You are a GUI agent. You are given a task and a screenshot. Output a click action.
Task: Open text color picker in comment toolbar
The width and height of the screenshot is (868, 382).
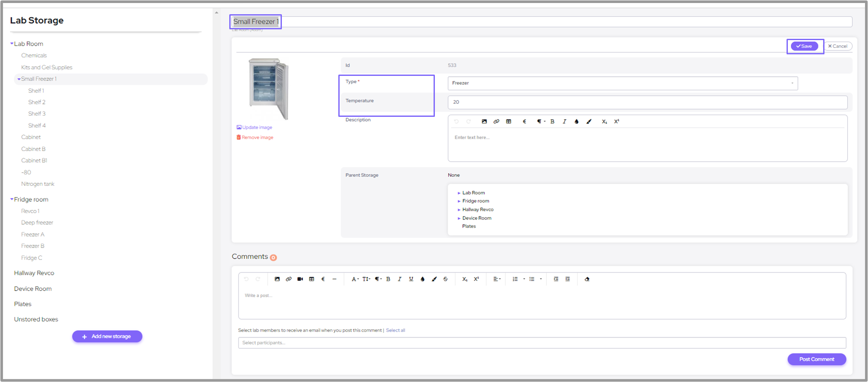(422, 279)
